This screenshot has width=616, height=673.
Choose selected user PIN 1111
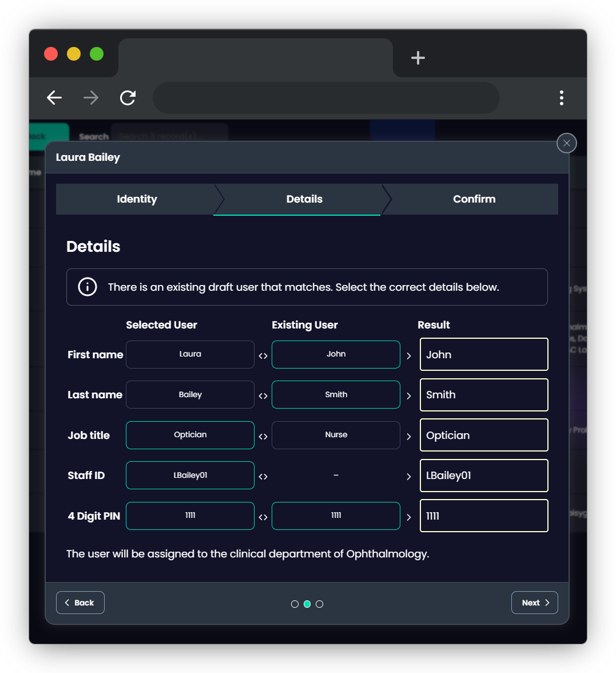(190, 516)
